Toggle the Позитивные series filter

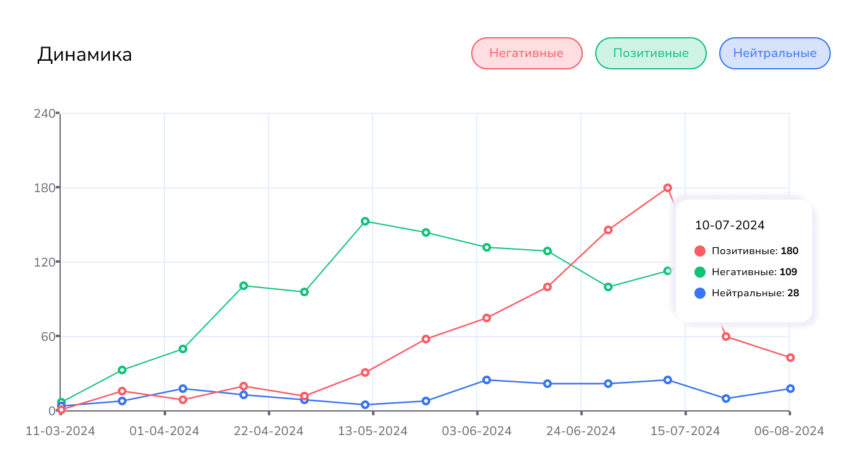(x=650, y=53)
